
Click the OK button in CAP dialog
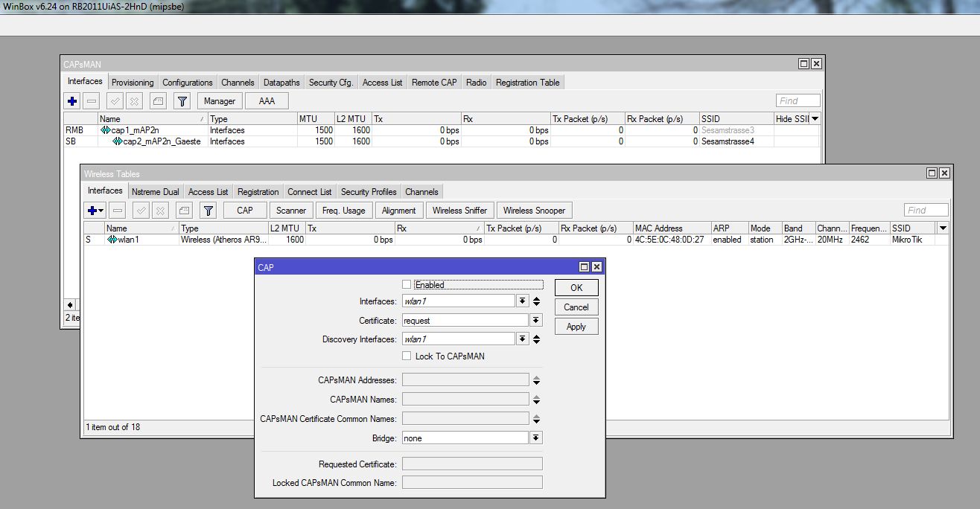pos(576,288)
